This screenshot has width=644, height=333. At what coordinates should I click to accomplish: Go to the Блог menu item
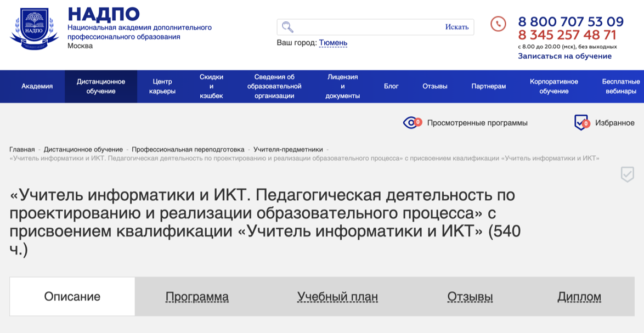coord(392,86)
